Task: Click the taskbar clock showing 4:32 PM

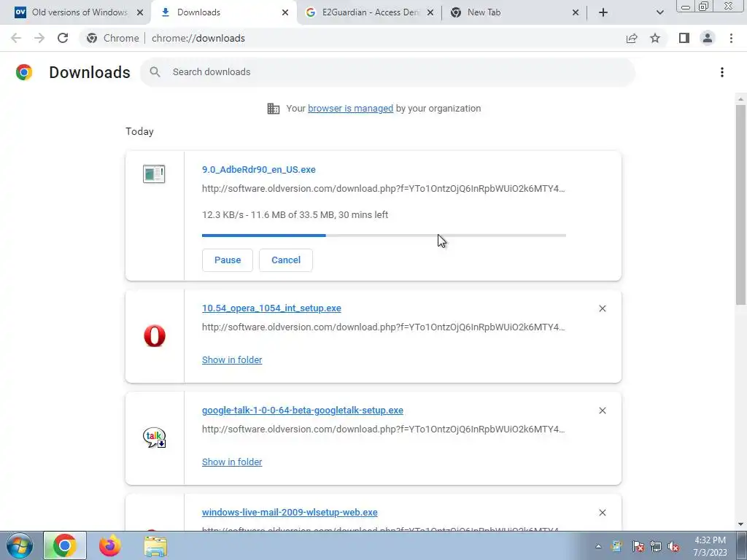Action: click(710, 546)
